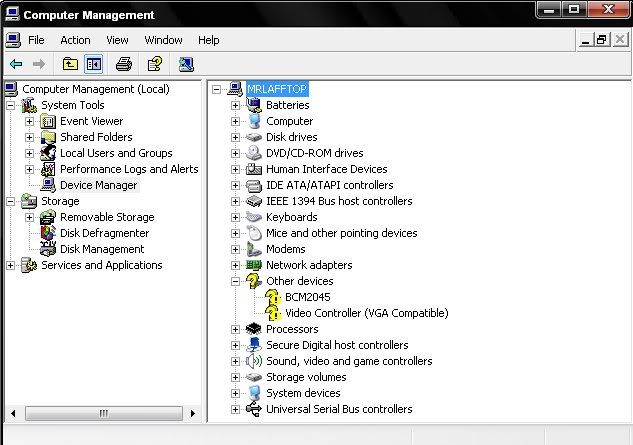Image resolution: width=633 pixels, height=445 pixels.
Task: Select Secure Digital host controllers
Action: [337, 345]
